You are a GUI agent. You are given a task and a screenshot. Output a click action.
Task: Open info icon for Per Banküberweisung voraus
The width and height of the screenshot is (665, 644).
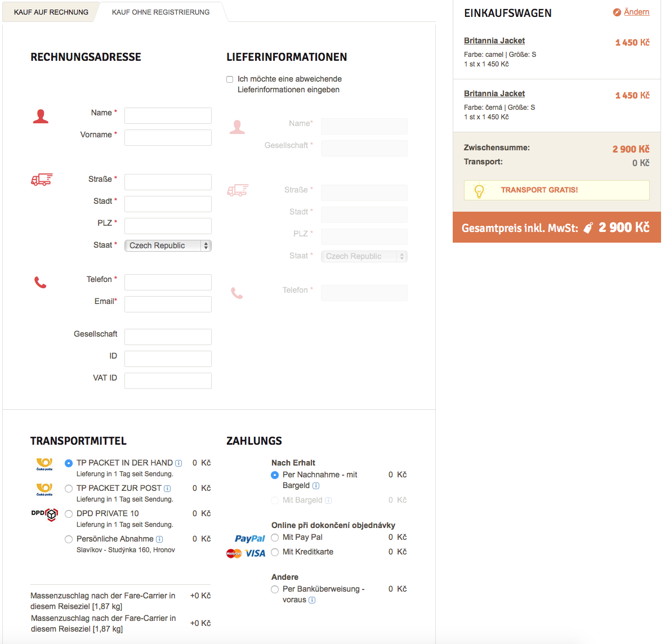(x=312, y=600)
